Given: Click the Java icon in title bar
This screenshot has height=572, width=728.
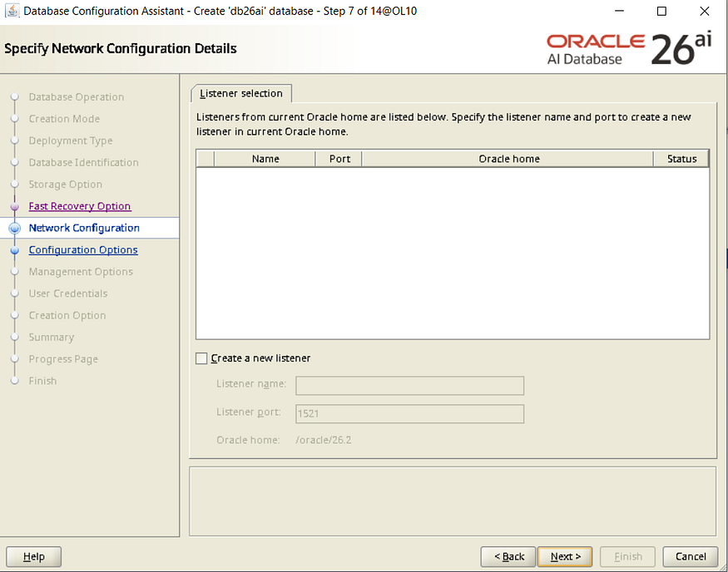Looking at the screenshot, I should pyautogui.click(x=12, y=10).
